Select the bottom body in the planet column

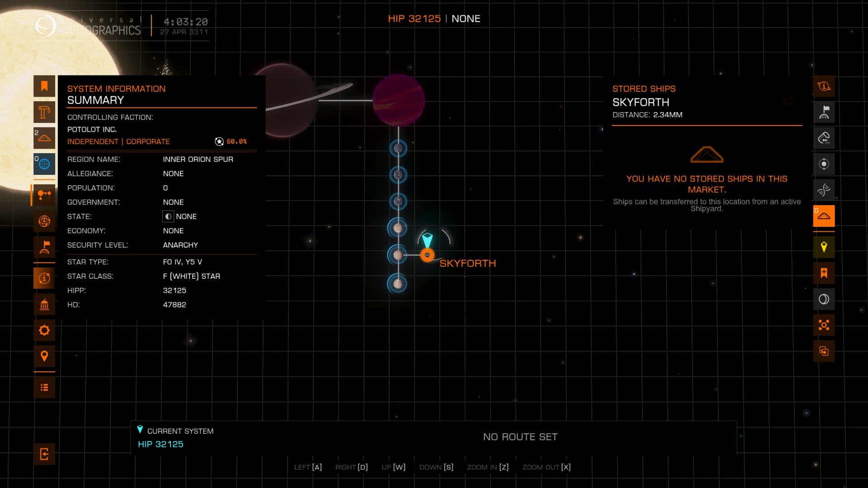tap(398, 284)
